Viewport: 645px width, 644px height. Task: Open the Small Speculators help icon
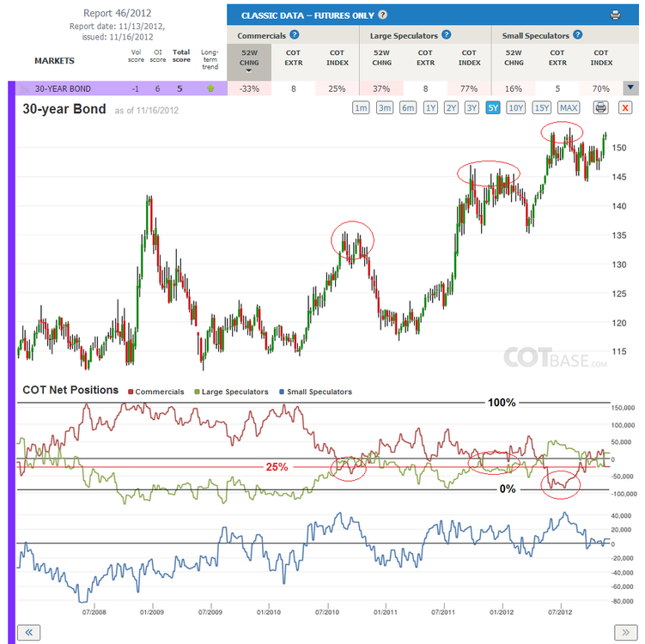[x=577, y=35]
